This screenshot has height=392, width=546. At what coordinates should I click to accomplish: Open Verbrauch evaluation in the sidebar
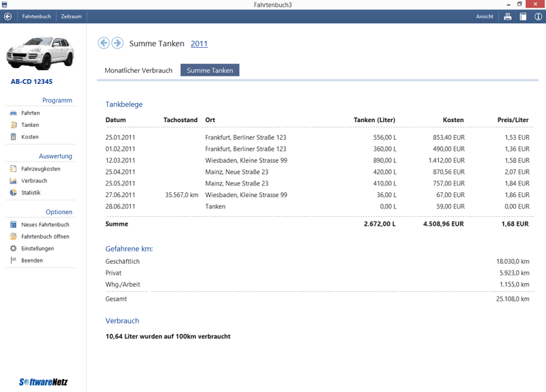click(33, 181)
